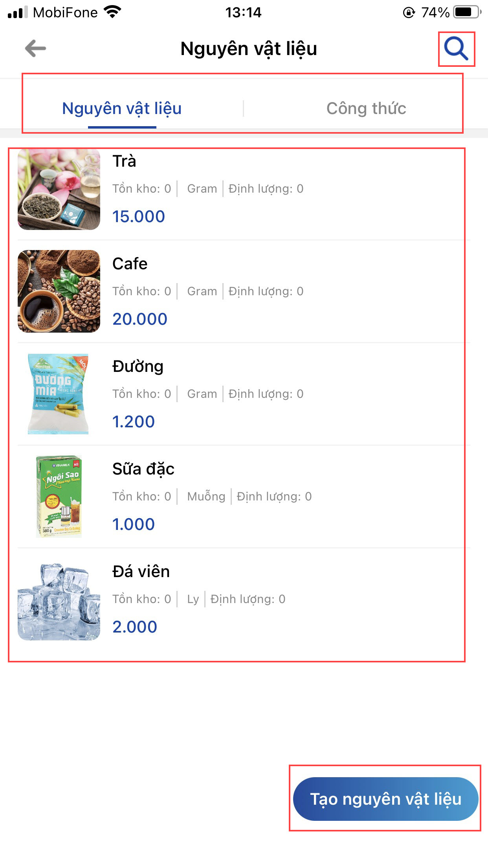Tap the Cafe coffee beans image
This screenshot has width=488, height=868.
click(59, 291)
